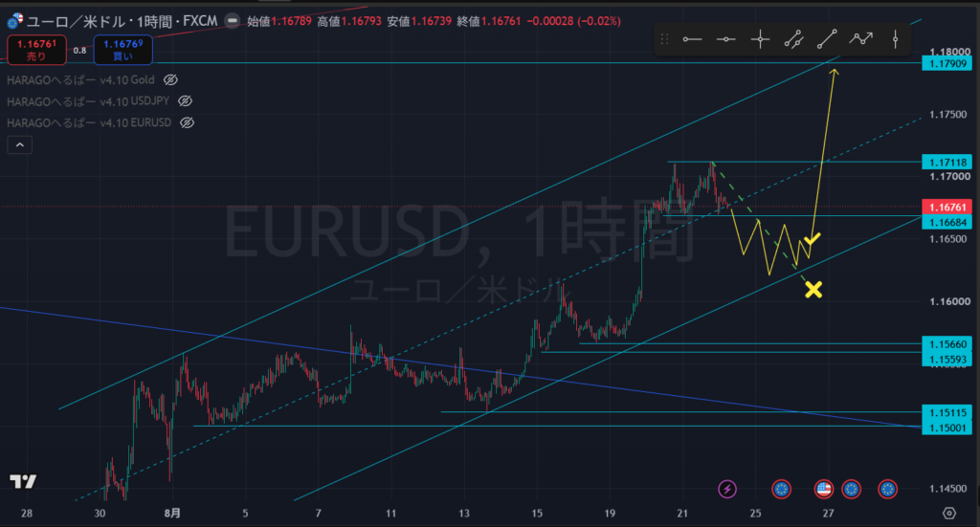Select the 1.15115 price line label
980x527 pixels.
point(947,413)
